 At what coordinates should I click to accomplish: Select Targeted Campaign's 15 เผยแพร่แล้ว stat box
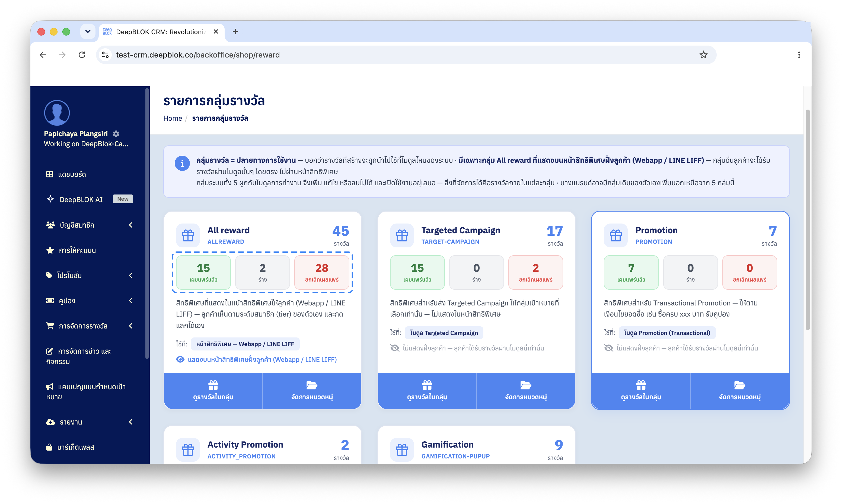(417, 272)
